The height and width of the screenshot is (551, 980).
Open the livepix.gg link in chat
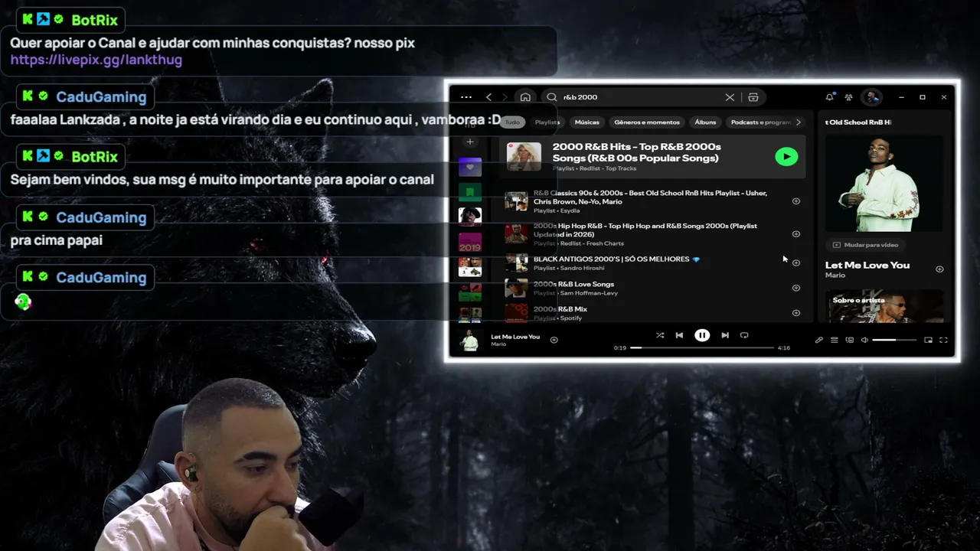coord(96,60)
